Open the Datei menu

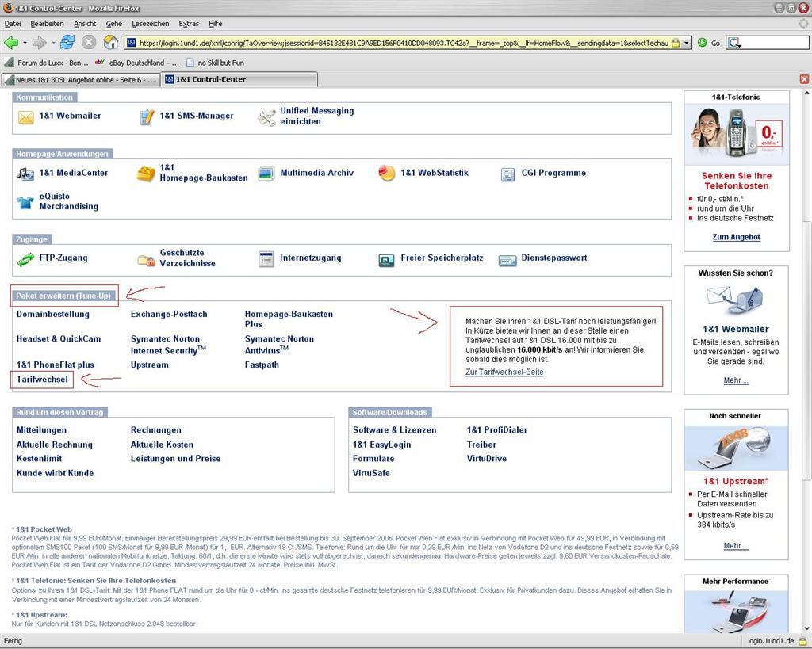[x=13, y=23]
